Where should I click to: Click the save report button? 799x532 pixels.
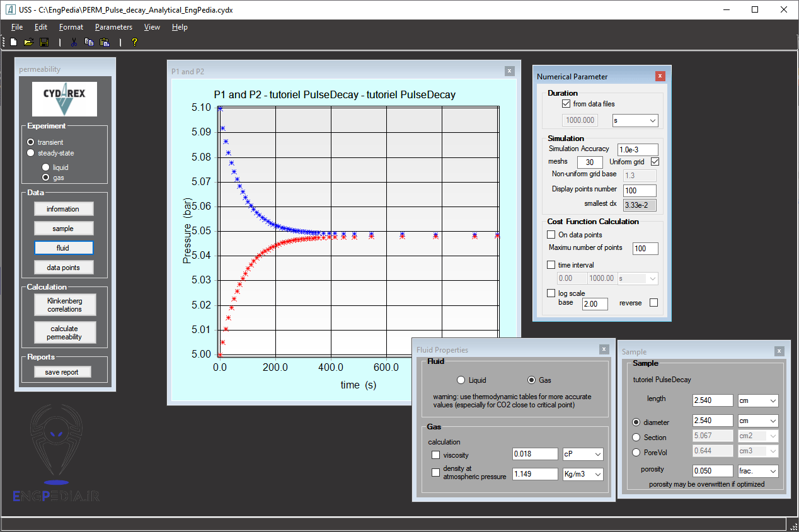[62, 372]
